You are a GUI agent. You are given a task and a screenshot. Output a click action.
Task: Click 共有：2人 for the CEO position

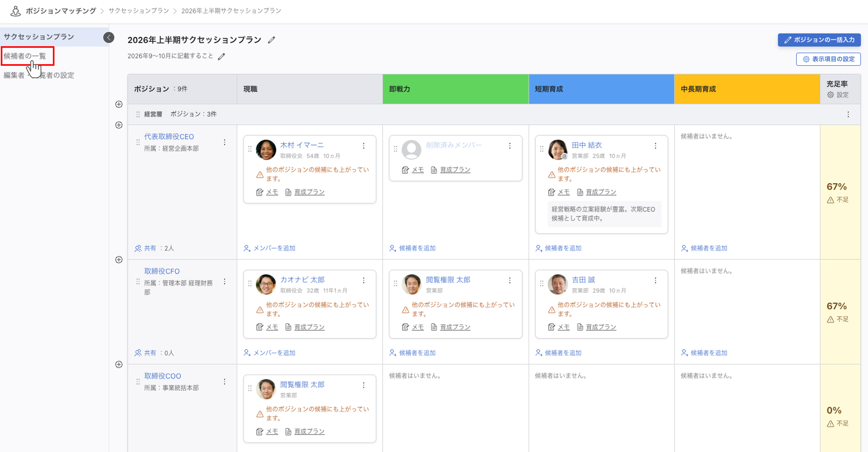(154, 248)
